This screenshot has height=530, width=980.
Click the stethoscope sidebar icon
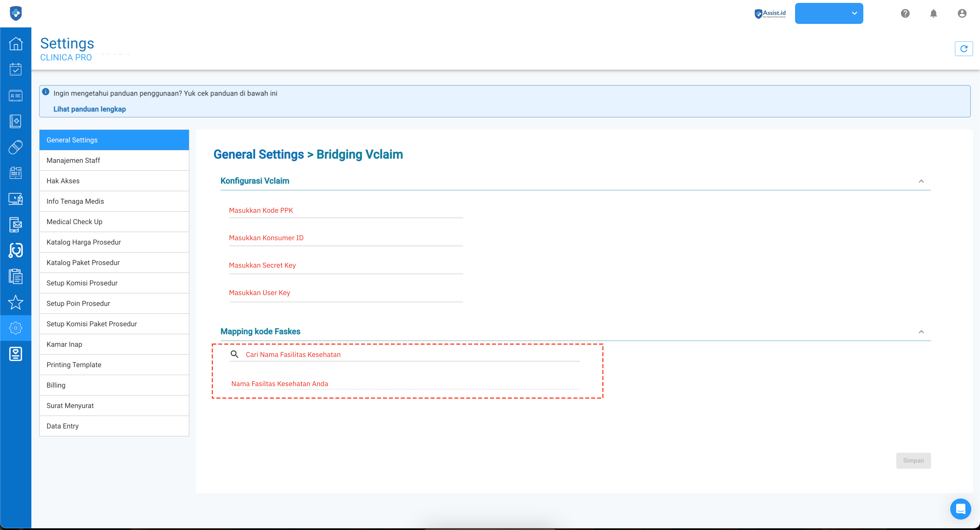click(x=15, y=250)
